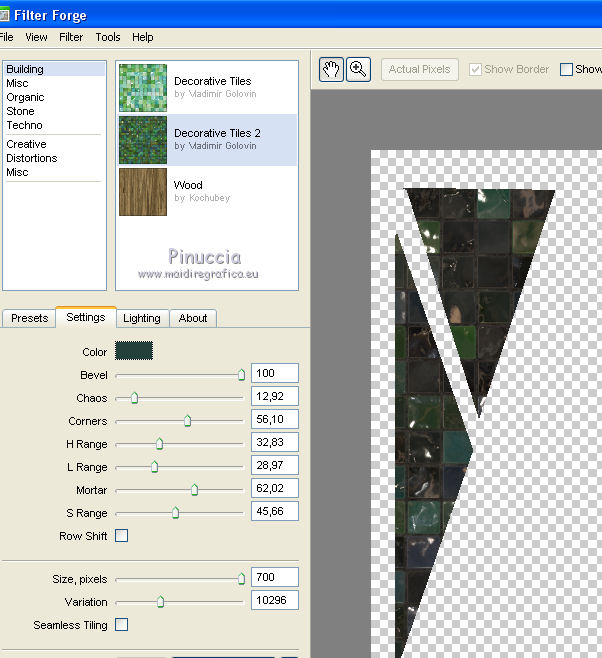Open the dark green Color swatch
Viewport: 602px width, 658px height.
(x=134, y=351)
